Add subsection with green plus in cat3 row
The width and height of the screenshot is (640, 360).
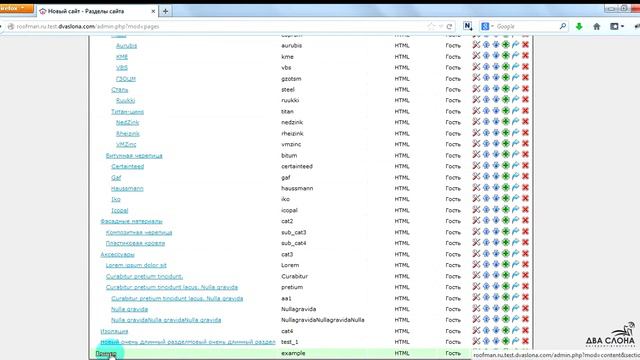pyautogui.click(x=506, y=253)
